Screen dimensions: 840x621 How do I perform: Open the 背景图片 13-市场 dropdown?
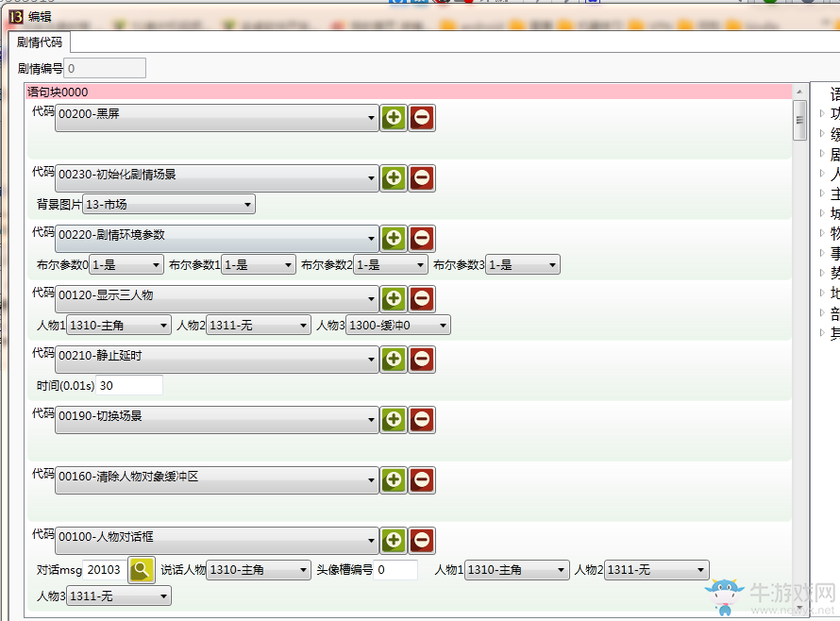tap(169, 205)
